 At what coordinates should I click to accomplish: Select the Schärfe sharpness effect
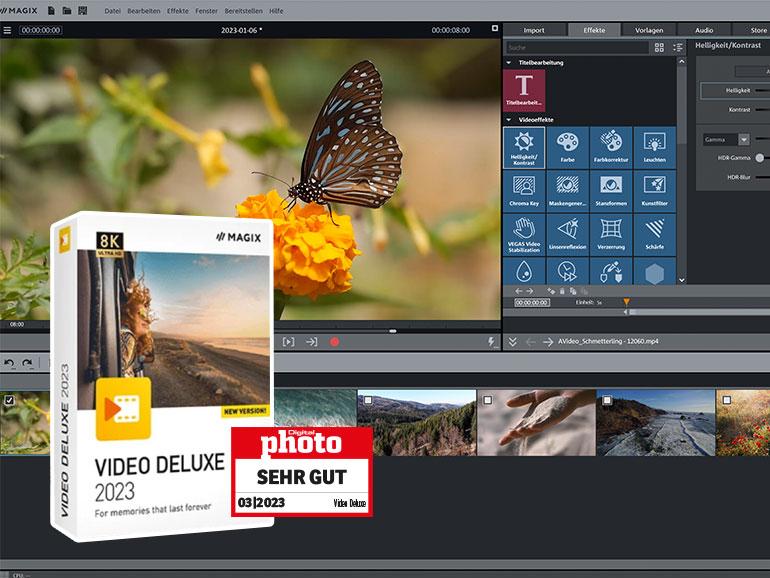click(x=654, y=234)
